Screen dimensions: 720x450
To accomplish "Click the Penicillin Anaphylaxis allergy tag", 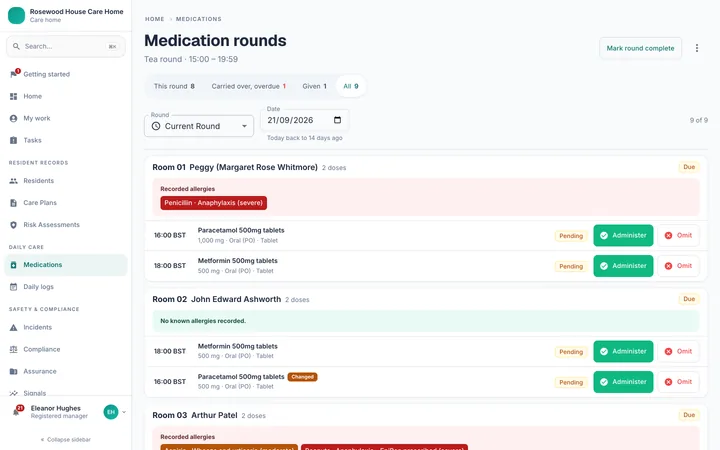I will click(214, 203).
